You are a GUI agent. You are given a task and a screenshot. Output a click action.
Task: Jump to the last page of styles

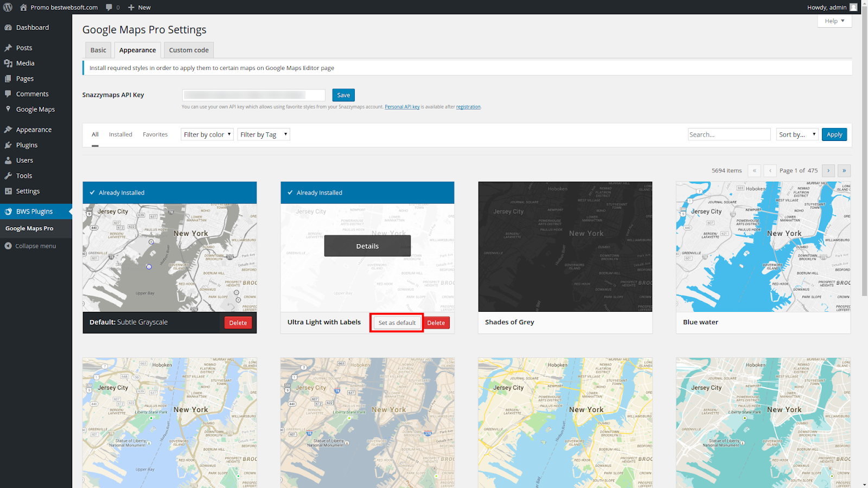(844, 170)
